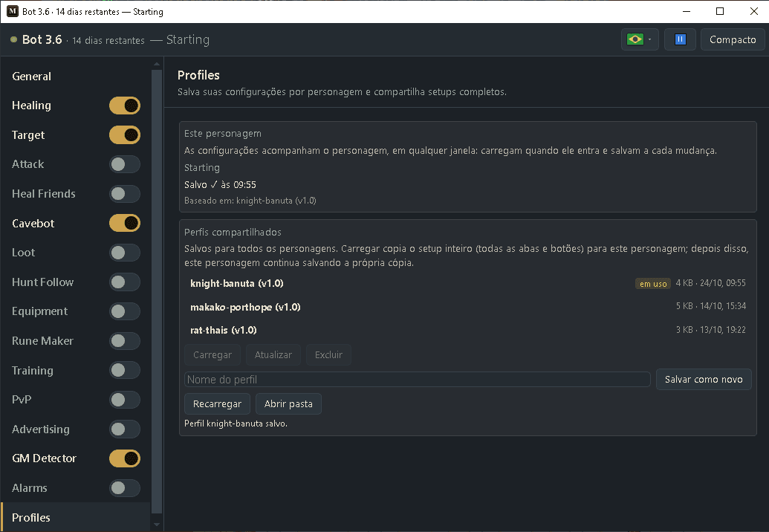
Task: Focus the Nome do perfil input field
Action: pos(418,380)
